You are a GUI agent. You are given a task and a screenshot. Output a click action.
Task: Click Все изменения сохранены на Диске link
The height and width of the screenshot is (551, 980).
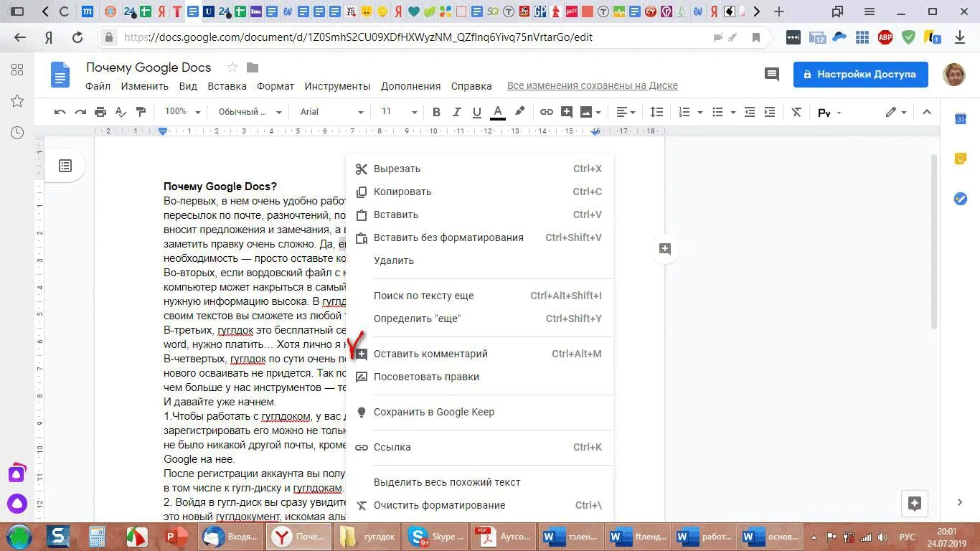pyautogui.click(x=593, y=86)
